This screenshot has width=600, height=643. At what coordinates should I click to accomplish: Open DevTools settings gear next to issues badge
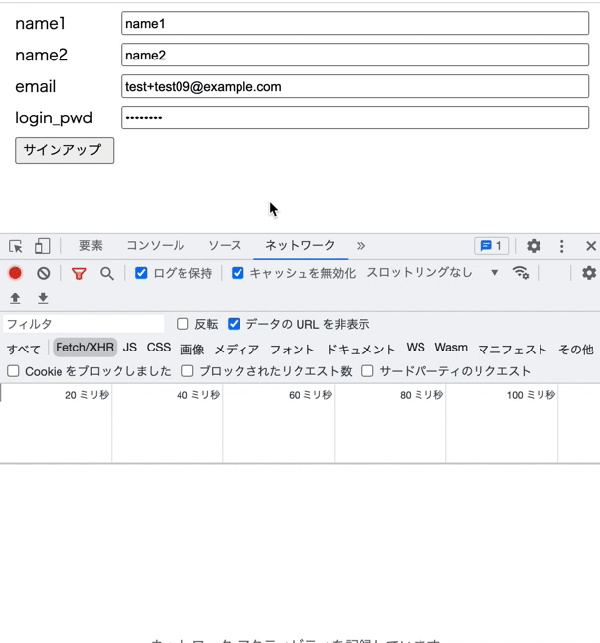534,246
